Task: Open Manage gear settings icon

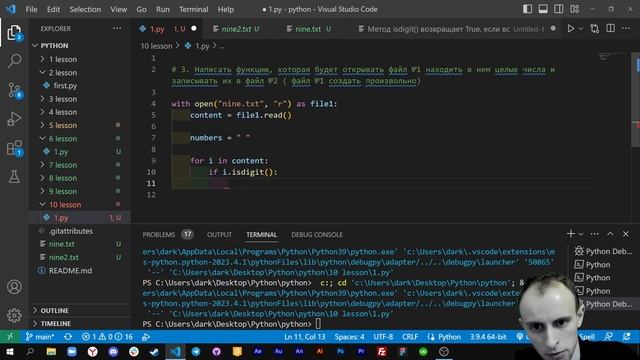Action: [x=14, y=316]
